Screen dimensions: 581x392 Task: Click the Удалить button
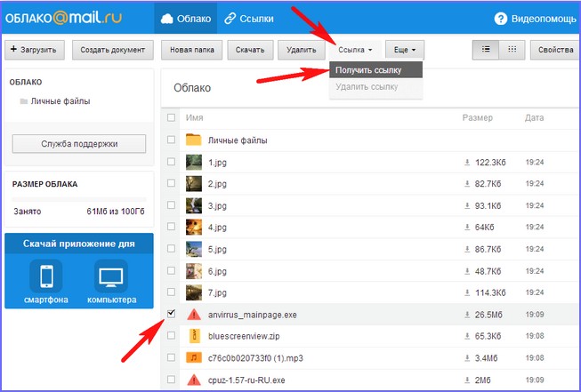[x=302, y=50]
